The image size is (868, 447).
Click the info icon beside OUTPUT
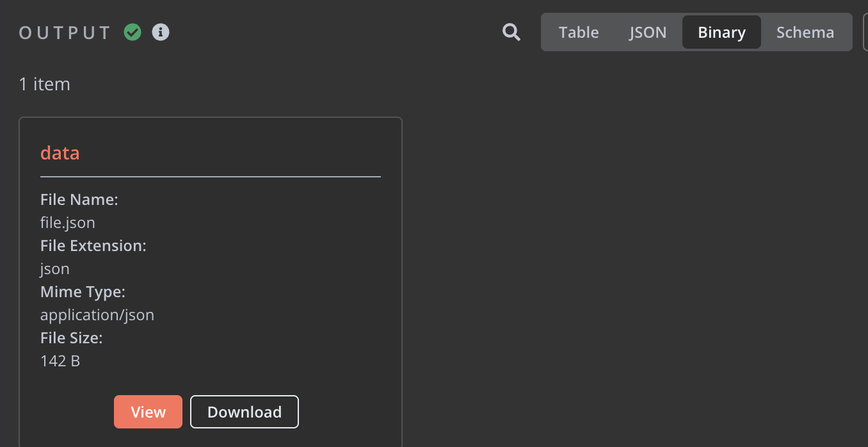coord(161,32)
